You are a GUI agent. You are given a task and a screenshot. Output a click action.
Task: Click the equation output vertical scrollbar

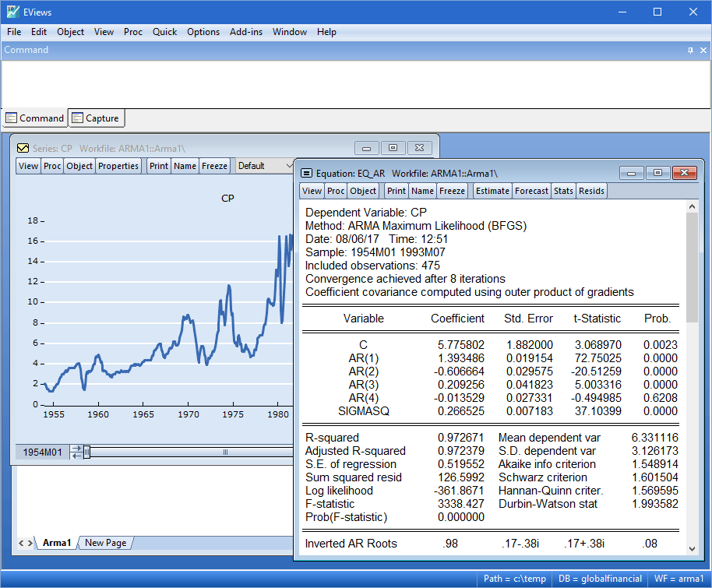click(692, 265)
